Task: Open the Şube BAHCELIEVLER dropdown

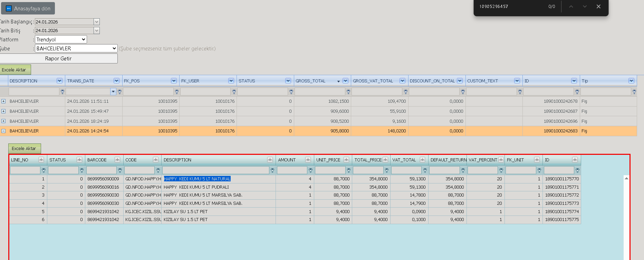Action: 76,48
